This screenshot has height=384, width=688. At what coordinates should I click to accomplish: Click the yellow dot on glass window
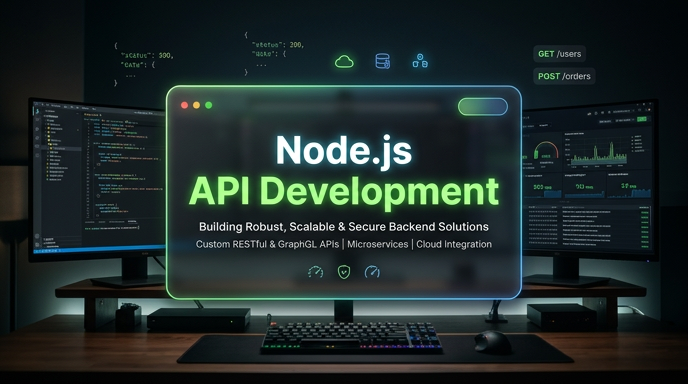click(197, 105)
